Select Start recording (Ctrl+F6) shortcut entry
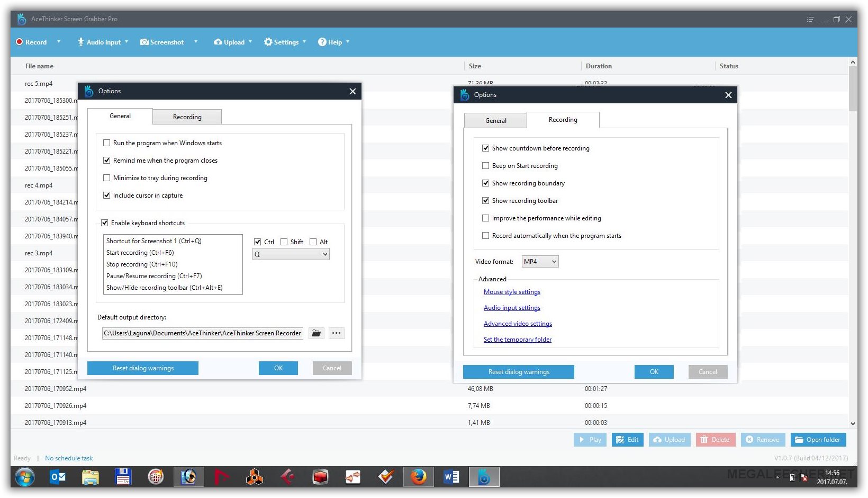 coord(140,253)
